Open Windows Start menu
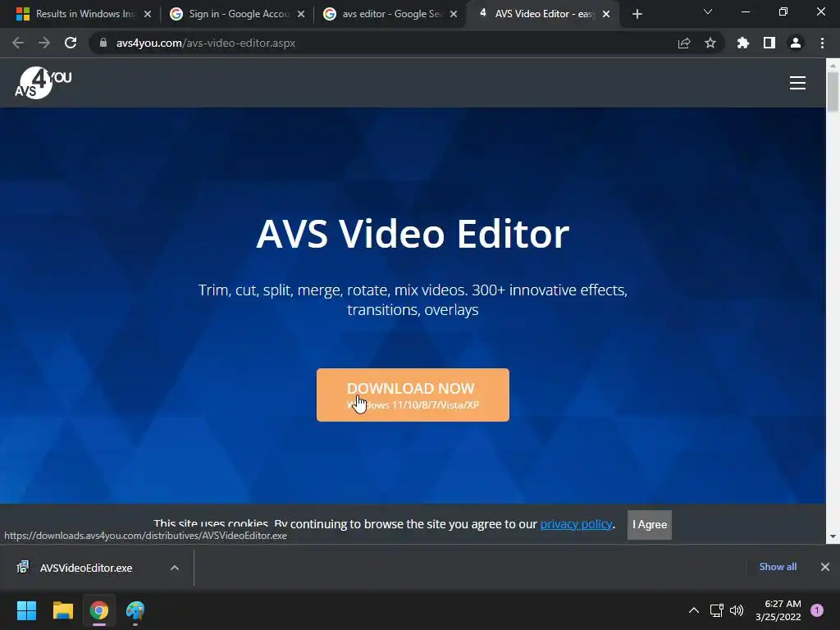 26,610
